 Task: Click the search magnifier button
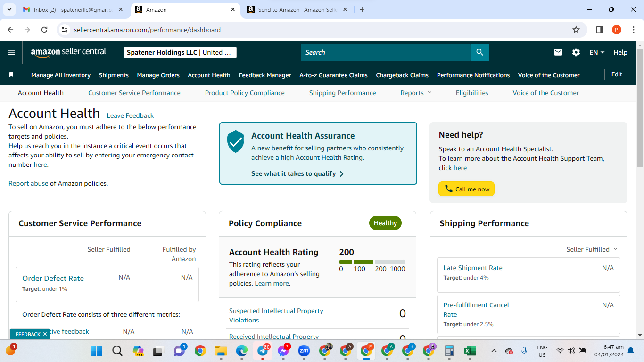(480, 52)
